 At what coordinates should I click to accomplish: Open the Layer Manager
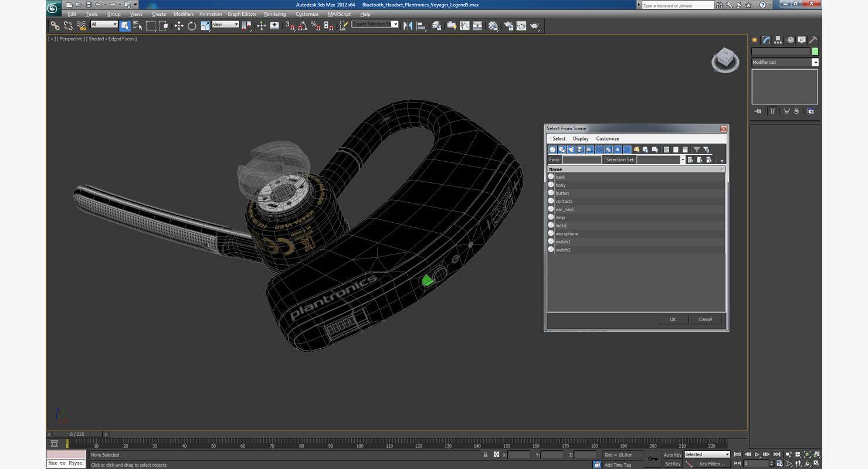(436, 26)
